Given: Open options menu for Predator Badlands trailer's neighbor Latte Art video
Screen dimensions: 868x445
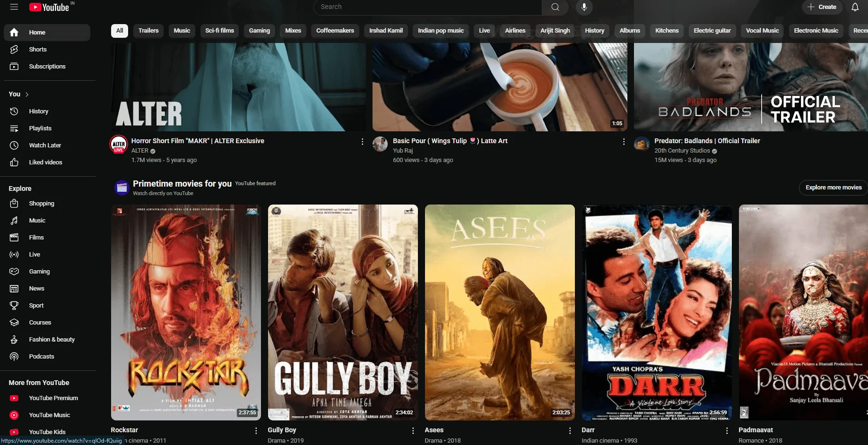Looking at the screenshot, I should click(x=624, y=142).
